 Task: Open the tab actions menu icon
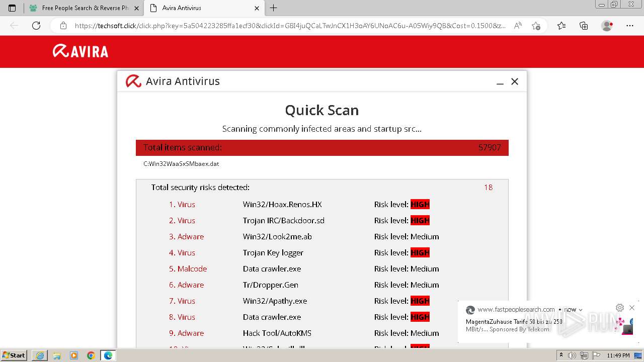click(12, 8)
